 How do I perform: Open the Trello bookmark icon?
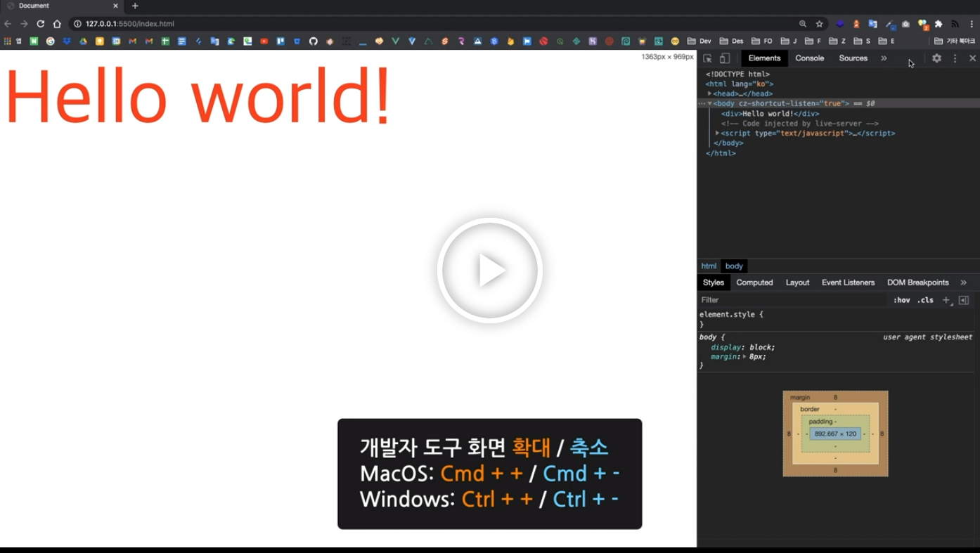tap(281, 41)
